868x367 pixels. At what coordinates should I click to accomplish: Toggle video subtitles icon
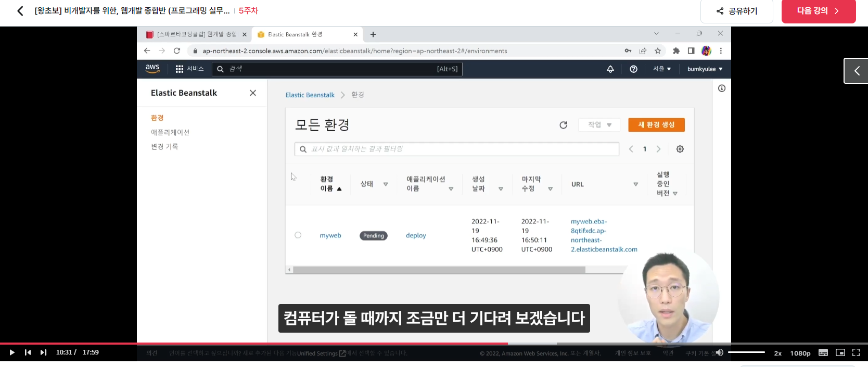tap(823, 352)
